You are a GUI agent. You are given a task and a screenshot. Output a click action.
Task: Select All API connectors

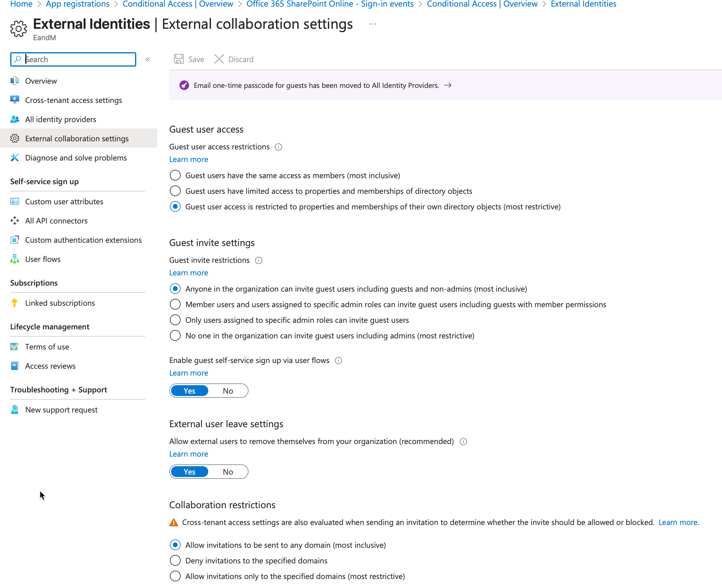point(56,220)
